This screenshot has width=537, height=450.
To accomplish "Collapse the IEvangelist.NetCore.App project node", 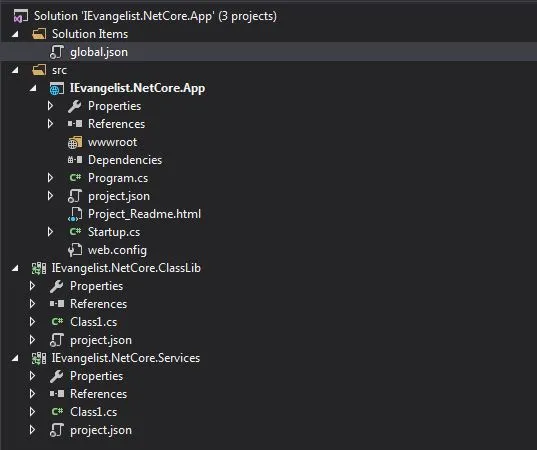I will [33, 88].
